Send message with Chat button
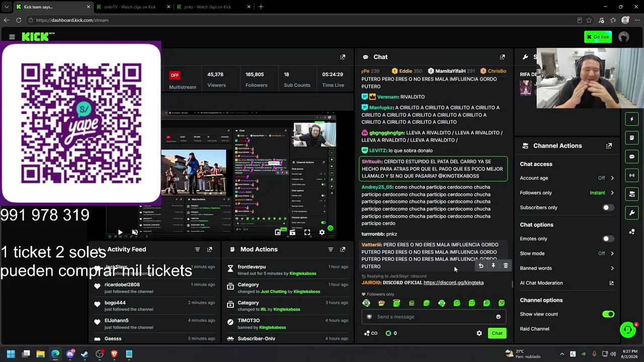Image resolution: width=644 pixels, height=362 pixels. pos(497,333)
